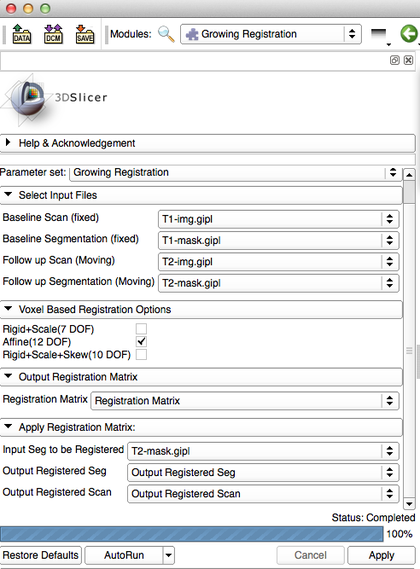Viewport: 420px width, 569px height.
Task: Toggle the Affine (12 DOF) checkbox
Action: pyautogui.click(x=141, y=341)
